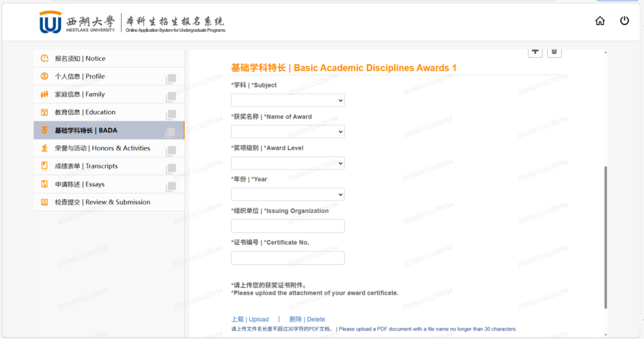Viewport: 644px width, 339px height.
Task: Click the Delete link
Action: point(307,319)
